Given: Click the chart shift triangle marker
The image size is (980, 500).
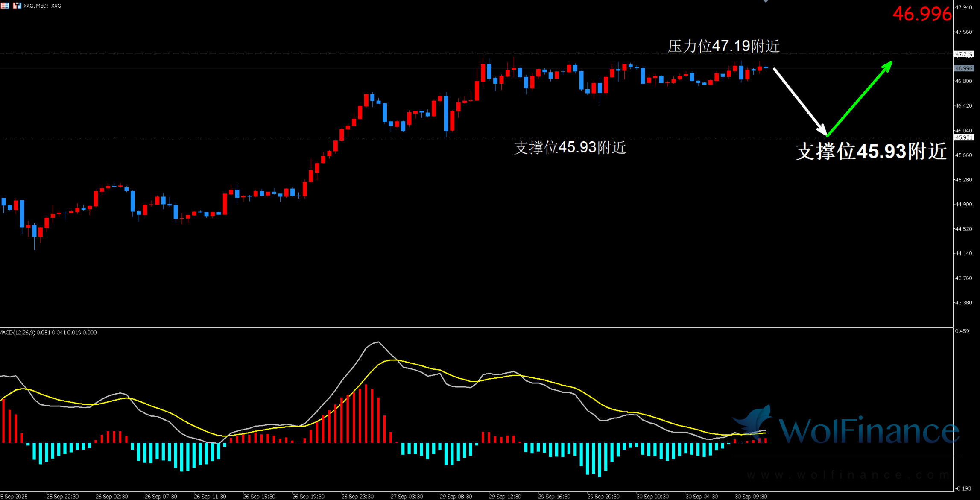Looking at the screenshot, I should tap(766, 1).
